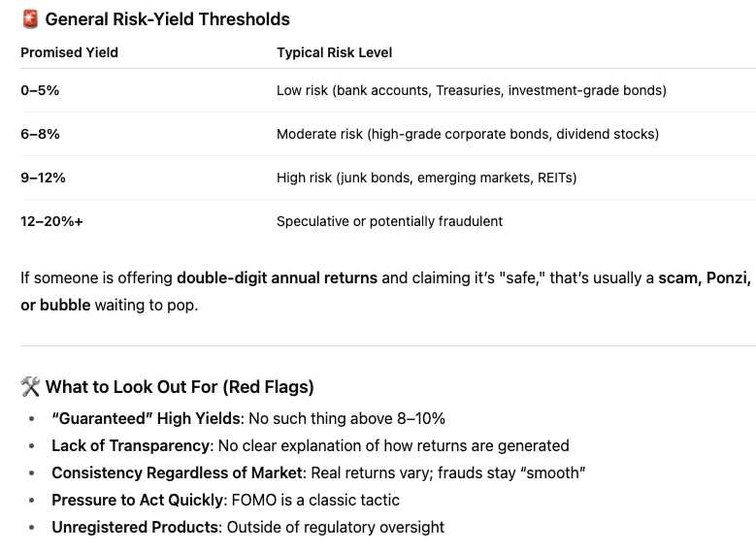Click the Lack of Transparency bullet

coord(311,445)
